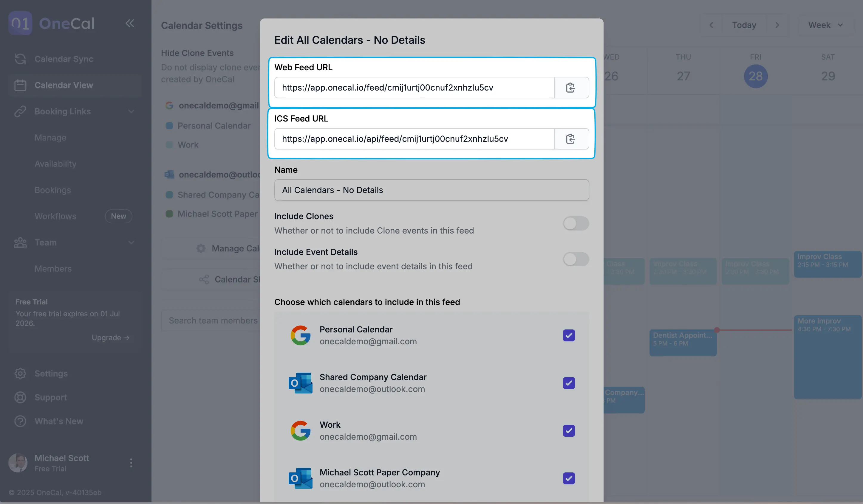Expand the Team section chevron
Screen dimensions: 863x504
132,242
